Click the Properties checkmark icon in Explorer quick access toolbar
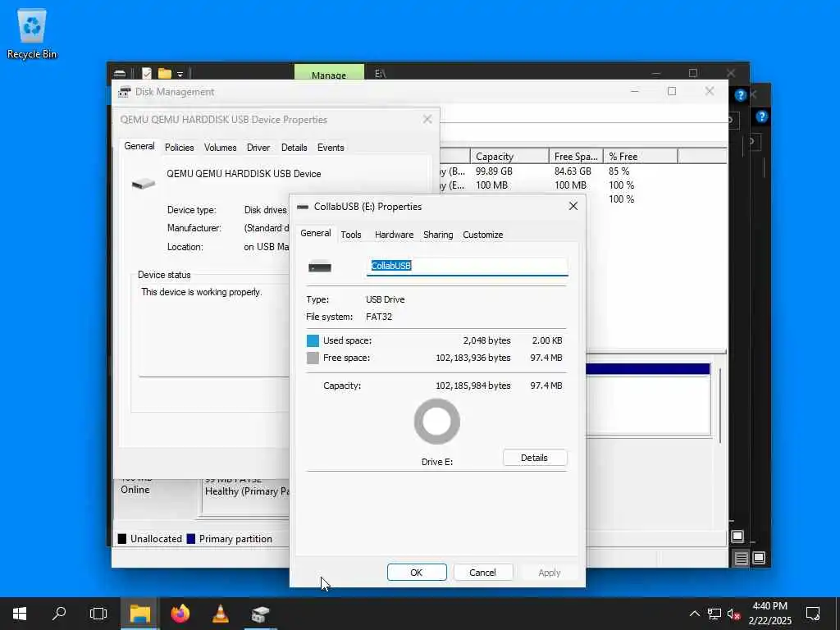Viewport: 840px width, 630px height. click(146, 73)
